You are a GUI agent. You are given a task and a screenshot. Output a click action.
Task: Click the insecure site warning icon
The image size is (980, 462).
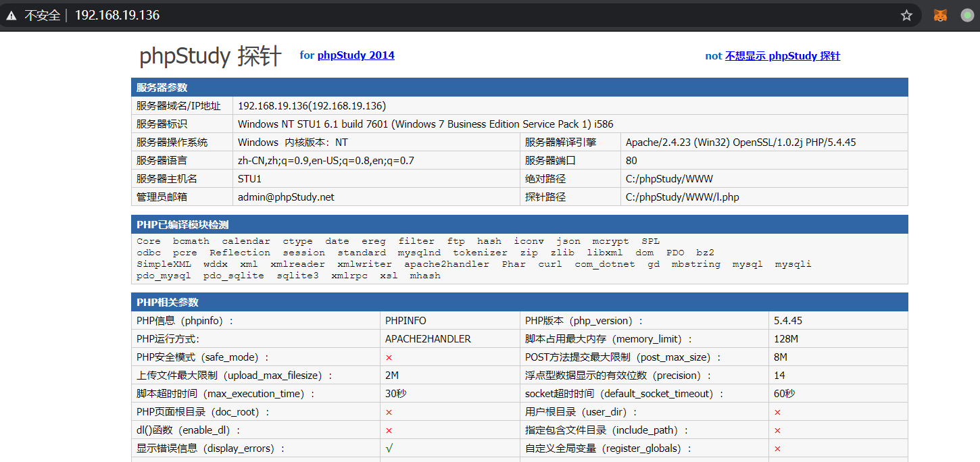pyautogui.click(x=11, y=16)
